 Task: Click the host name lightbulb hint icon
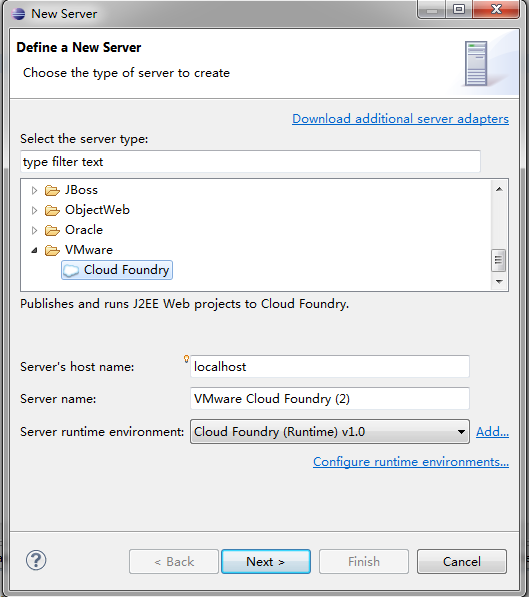click(186, 359)
